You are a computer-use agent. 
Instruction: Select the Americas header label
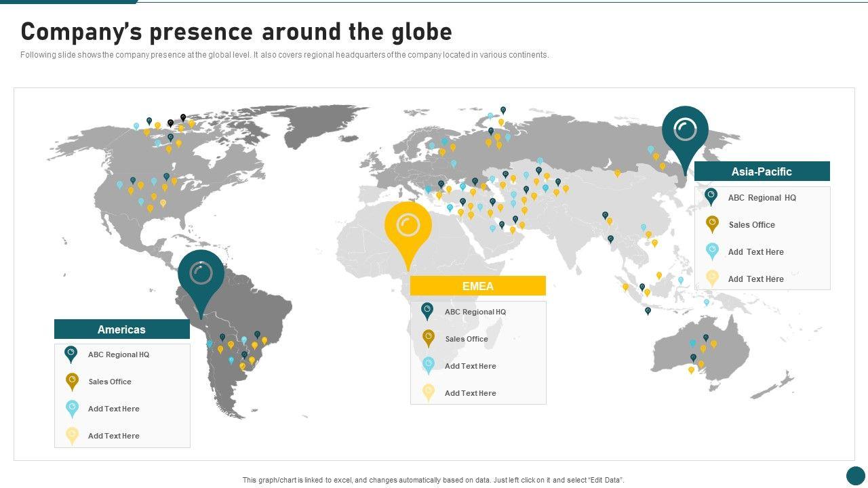point(122,329)
